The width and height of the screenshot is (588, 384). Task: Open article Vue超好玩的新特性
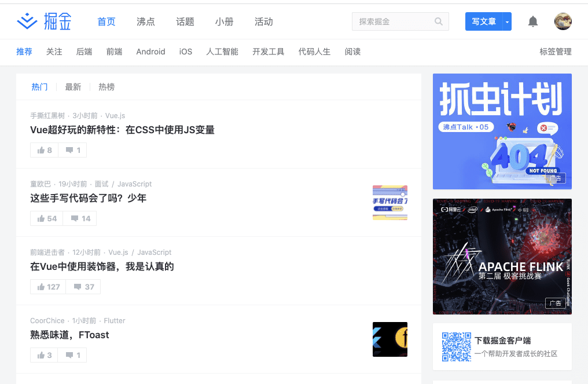pos(122,130)
